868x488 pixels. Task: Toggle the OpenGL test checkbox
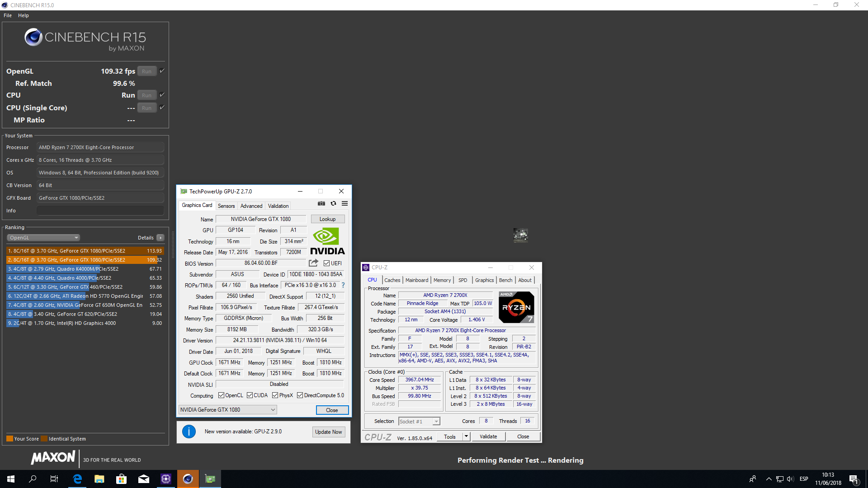[x=162, y=71]
